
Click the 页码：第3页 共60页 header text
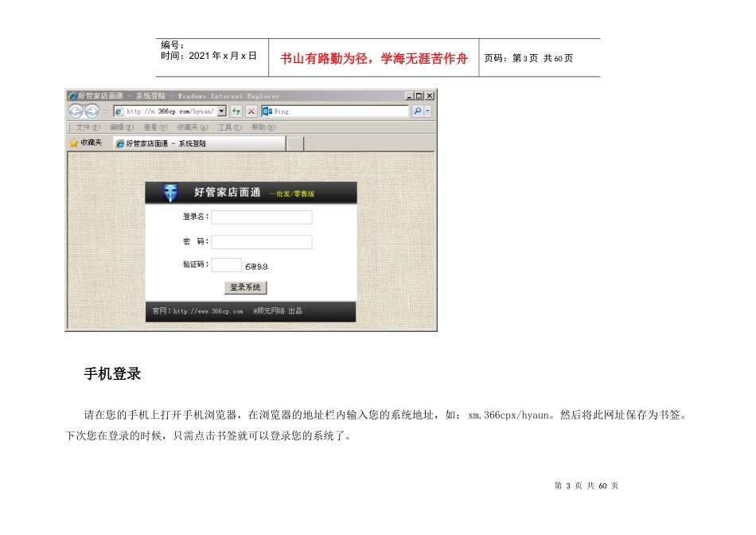point(528,58)
